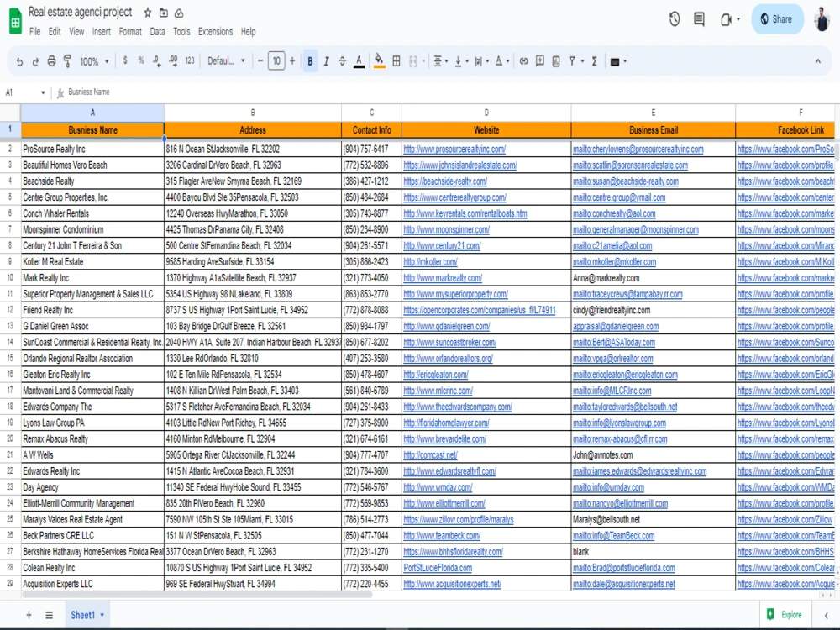The height and width of the screenshot is (630, 840).
Task: Toggle Strikethrough formatting
Action: (x=343, y=61)
